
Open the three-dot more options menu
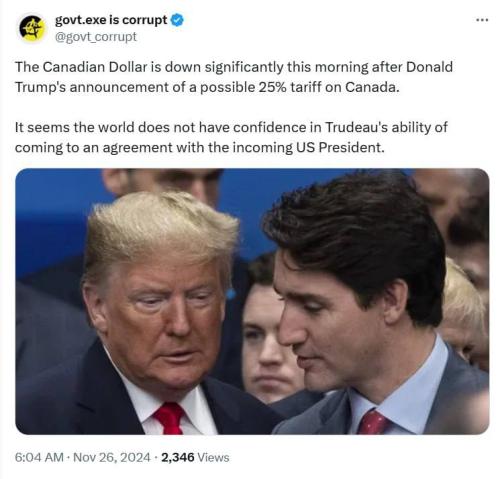(x=482, y=20)
